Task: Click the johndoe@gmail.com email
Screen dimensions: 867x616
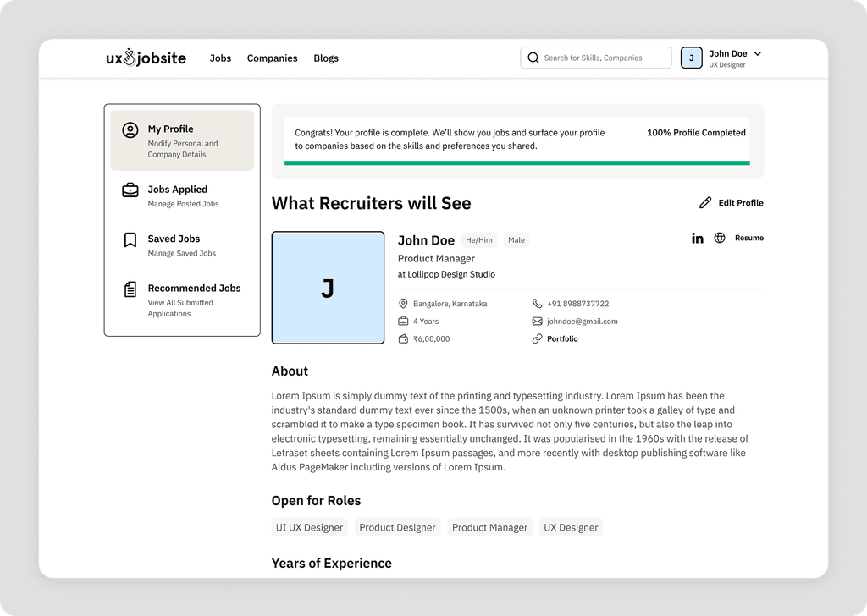Action: click(x=583, y=321)
